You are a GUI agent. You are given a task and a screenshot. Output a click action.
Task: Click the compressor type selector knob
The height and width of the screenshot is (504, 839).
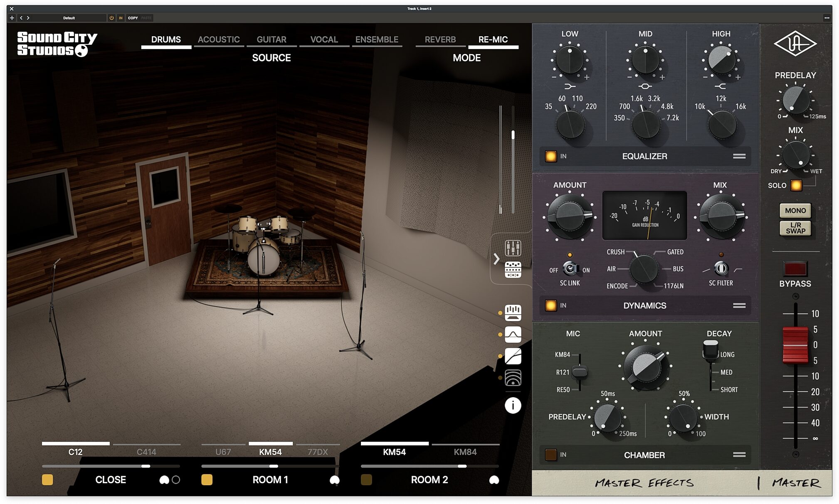tap(644, 269)
